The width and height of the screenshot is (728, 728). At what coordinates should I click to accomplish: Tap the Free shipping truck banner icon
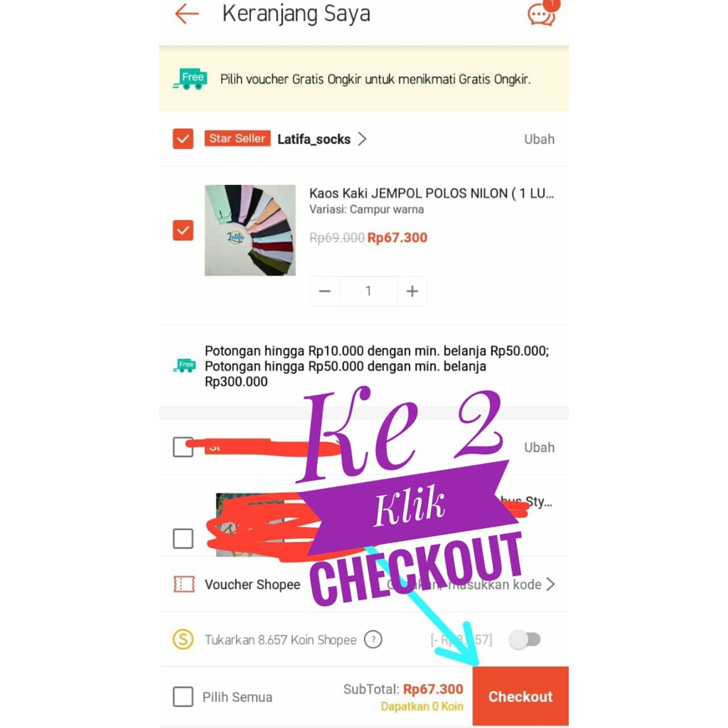tap(190, 79)
